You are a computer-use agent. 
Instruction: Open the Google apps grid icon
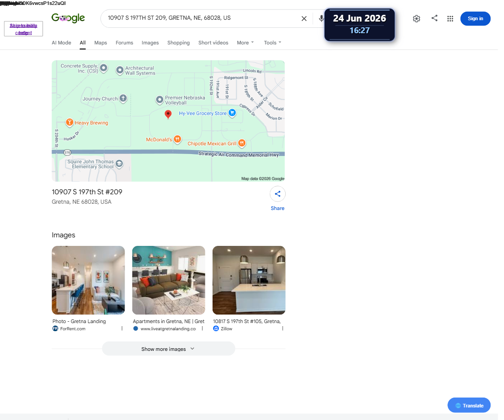pos(450,19)
